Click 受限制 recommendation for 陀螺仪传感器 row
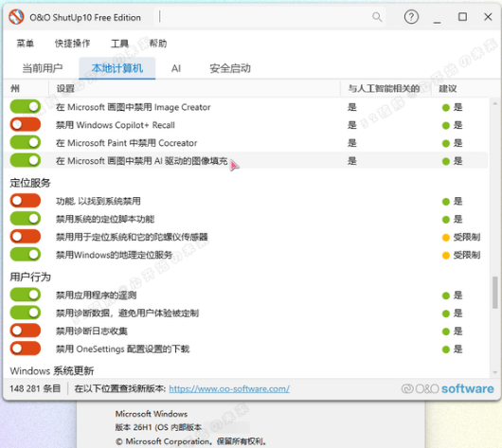 coord(466,237)
